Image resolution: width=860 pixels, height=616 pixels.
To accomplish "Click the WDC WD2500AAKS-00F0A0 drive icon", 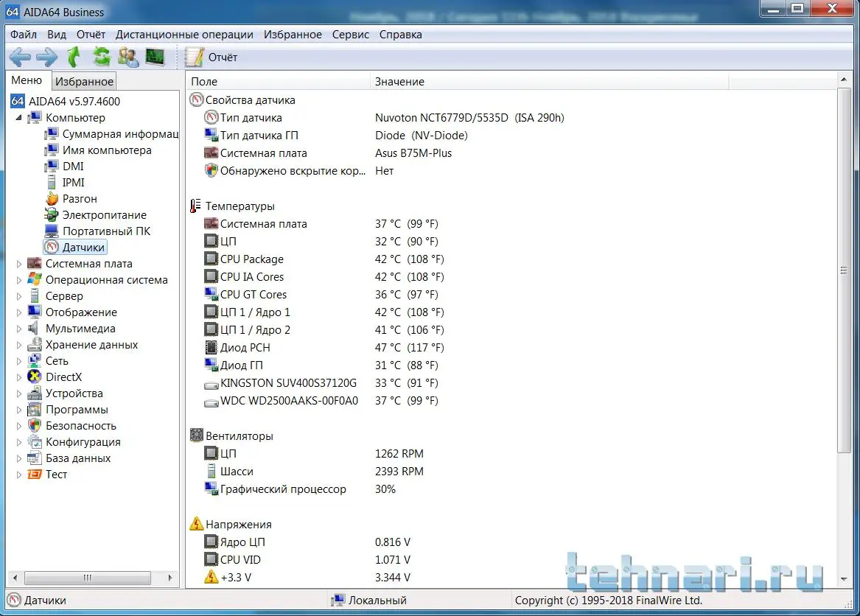I will (x=211, y=402).
